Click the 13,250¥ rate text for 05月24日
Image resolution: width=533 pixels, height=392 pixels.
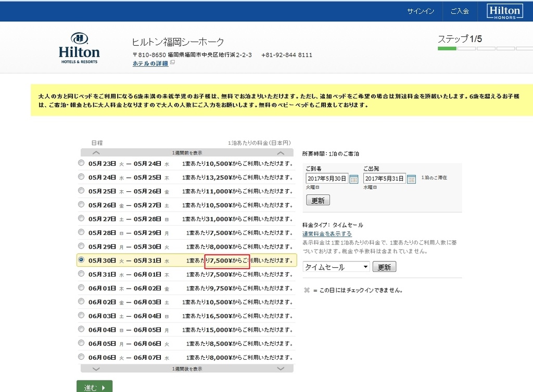(x=219, y=177)
